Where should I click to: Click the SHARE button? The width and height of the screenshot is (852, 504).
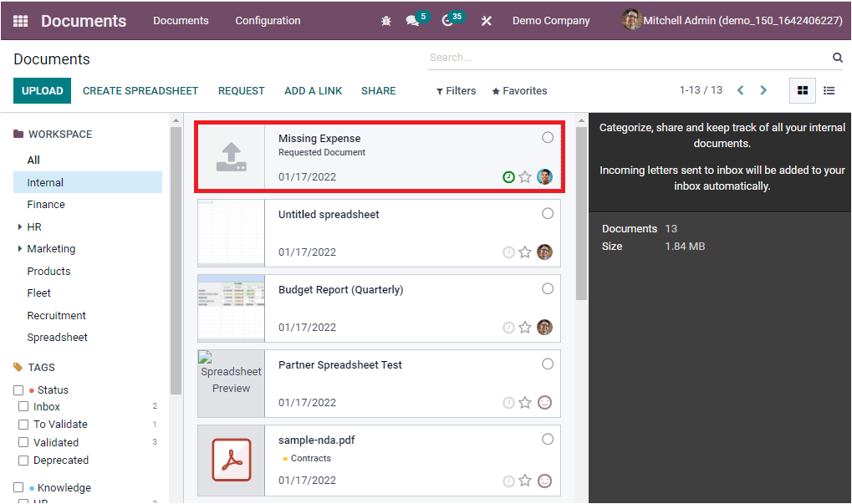pos(378,91)
